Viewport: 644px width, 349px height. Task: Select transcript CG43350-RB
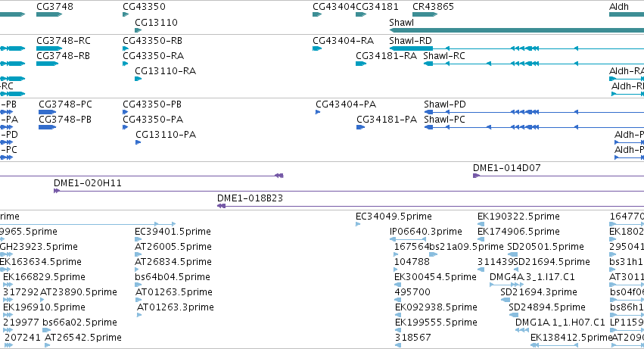[x=152, y=41]
